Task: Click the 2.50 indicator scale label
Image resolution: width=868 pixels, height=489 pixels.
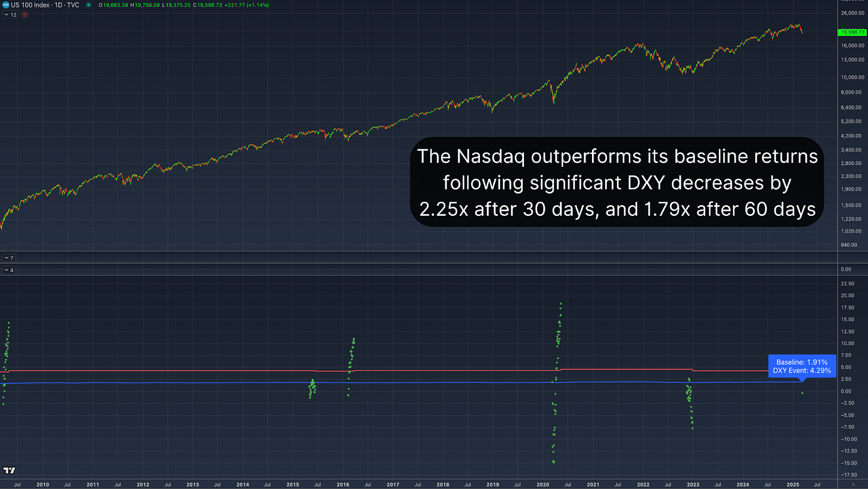Action: tap(845, 379)
